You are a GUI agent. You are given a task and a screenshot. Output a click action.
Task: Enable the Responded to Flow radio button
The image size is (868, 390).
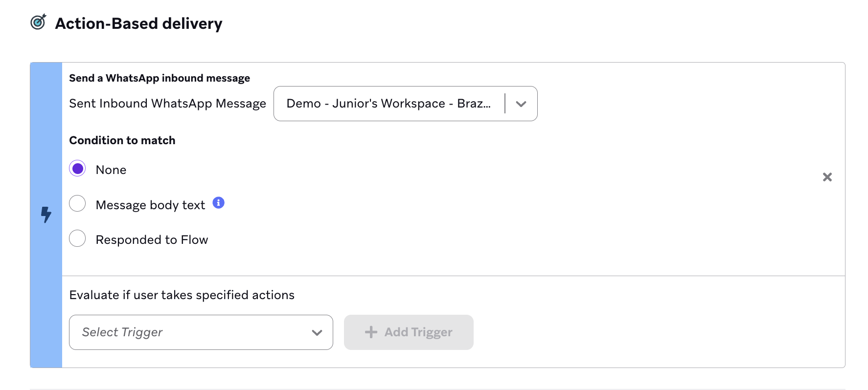point(77,238)
